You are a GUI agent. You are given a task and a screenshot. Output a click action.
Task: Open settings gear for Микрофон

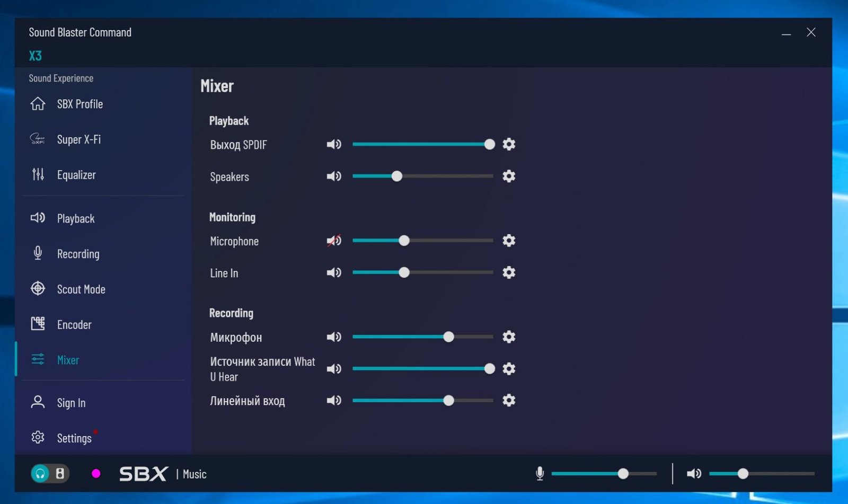(509, 337)
